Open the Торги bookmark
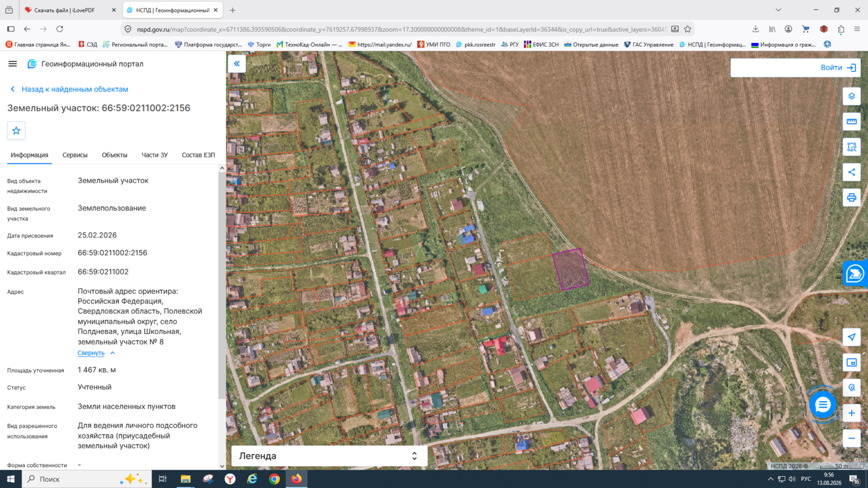The image size is (868, 488). coord(259,45)
